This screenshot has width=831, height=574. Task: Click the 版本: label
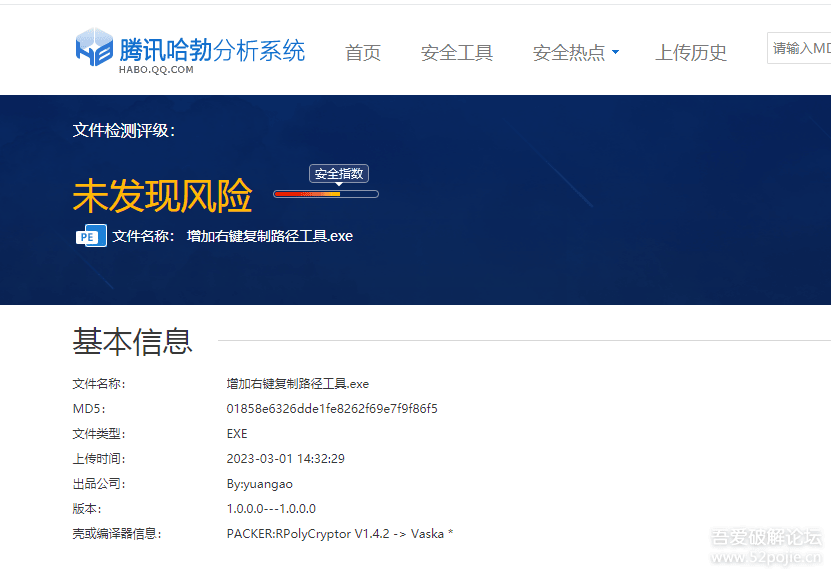click(87, 509)
